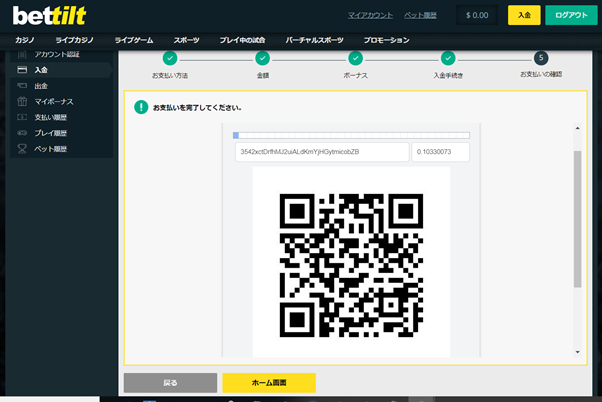Click the wallet address field
This screenshot has width=602, height=402.
click(322, 152)
